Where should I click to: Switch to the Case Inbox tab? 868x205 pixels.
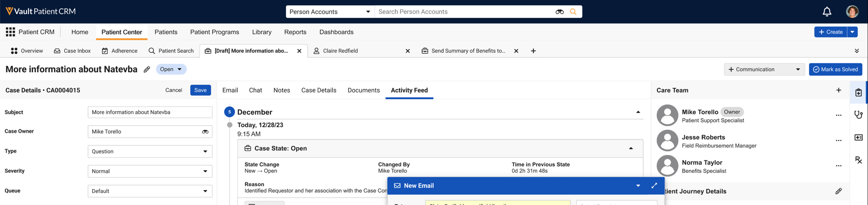72,51
